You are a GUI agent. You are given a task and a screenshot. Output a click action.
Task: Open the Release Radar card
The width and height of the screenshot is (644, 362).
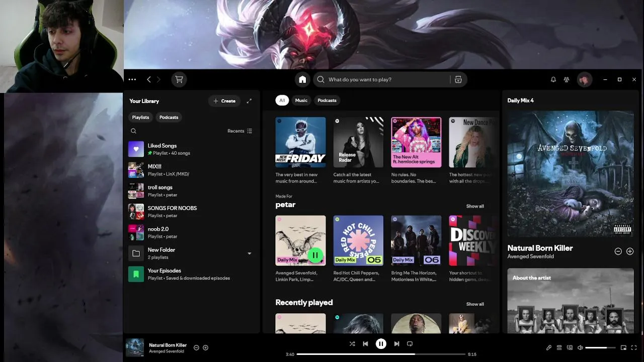tap(358, 151)
